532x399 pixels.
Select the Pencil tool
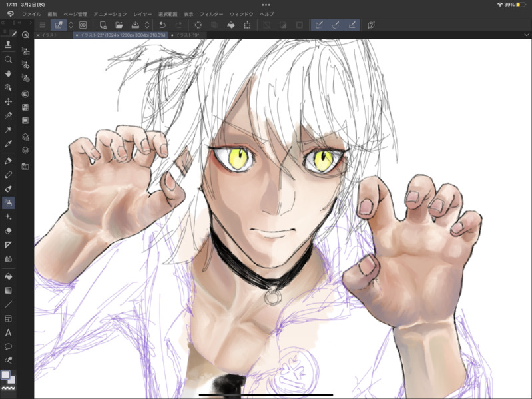point(8,175)
